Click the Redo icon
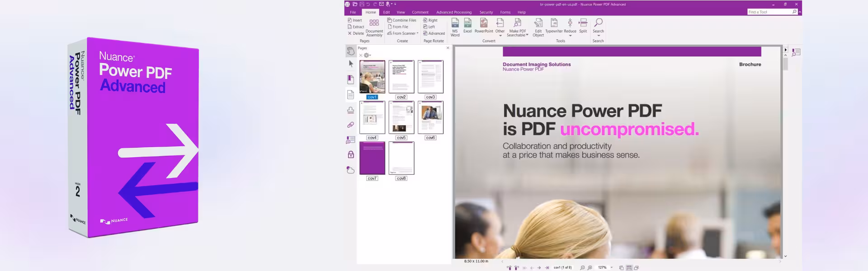868x271 pixels. point(375,4)
